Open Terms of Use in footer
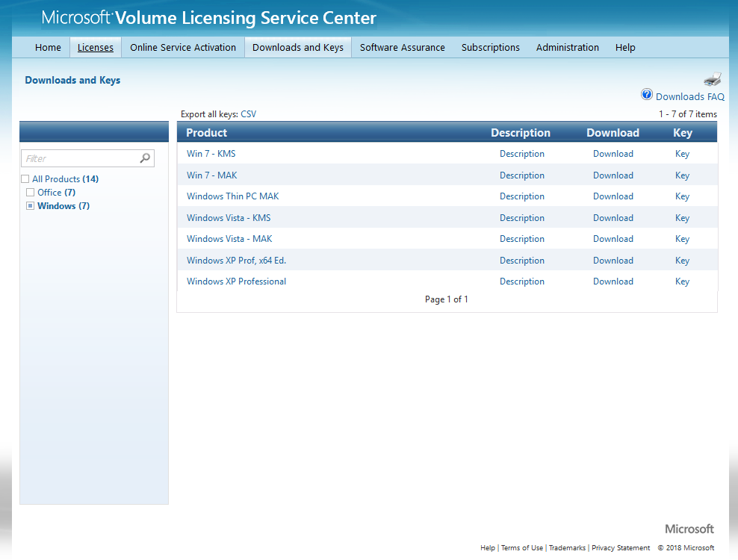738x560 pixels. 522,548
